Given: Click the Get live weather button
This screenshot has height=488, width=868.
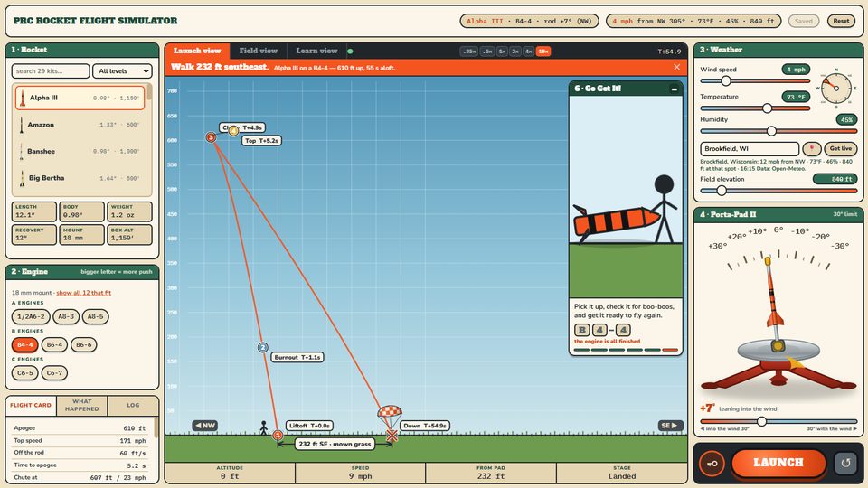Looking at the screenshot, I should (x=840, y=149).
